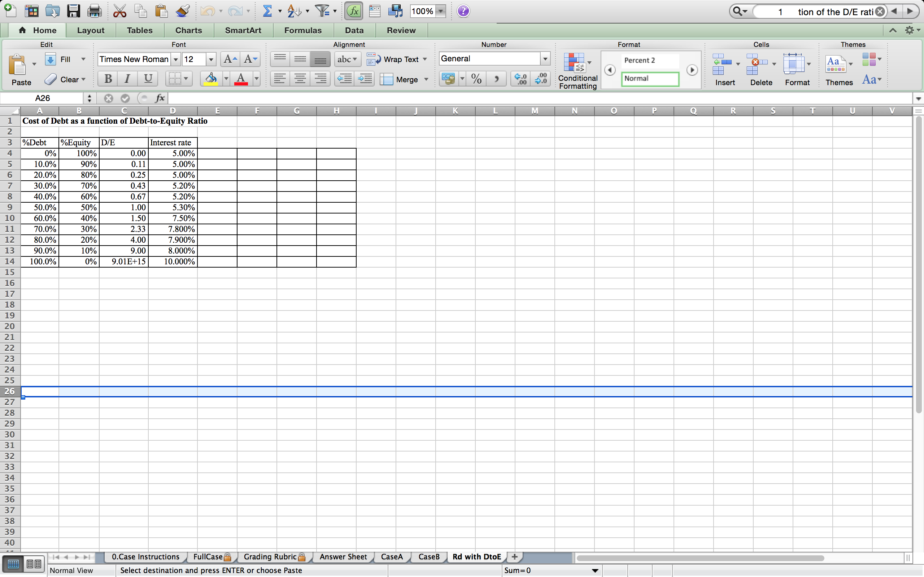
Task: Apply percent style from Number group
Action: (476, 79)
